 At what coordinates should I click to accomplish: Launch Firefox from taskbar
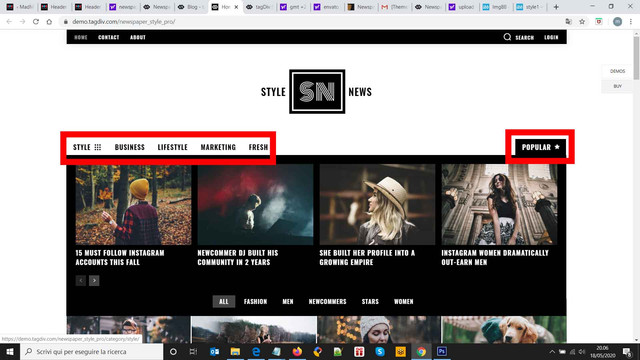[297, 351]
